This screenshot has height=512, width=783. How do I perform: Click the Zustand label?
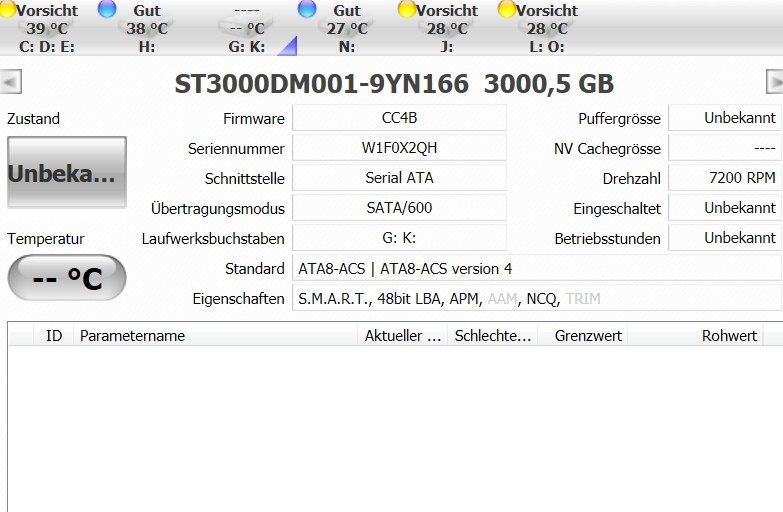pos(33,119)
